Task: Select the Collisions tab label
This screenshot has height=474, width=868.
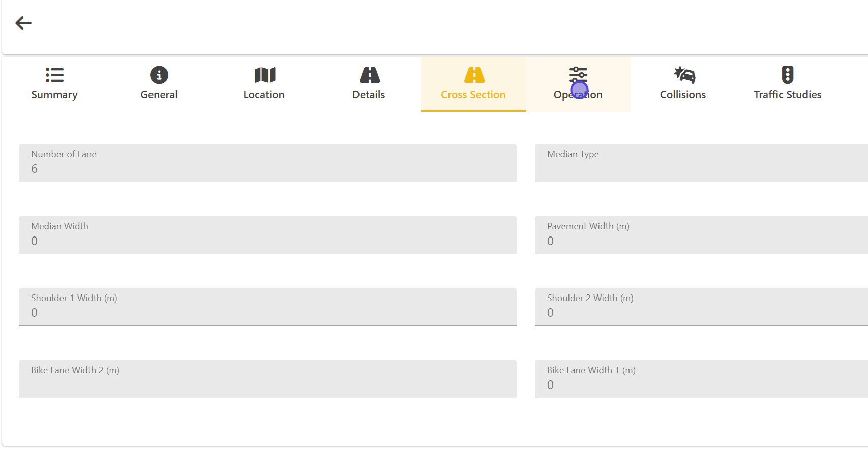Action: pos(682,95)
